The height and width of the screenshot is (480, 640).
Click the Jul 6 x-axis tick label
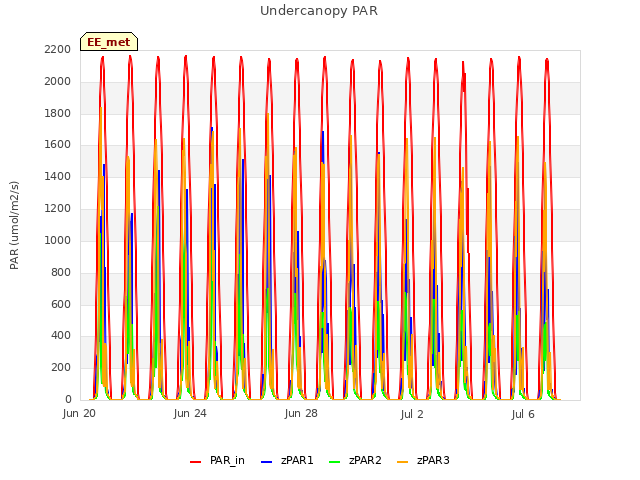(x=523, y=414)
